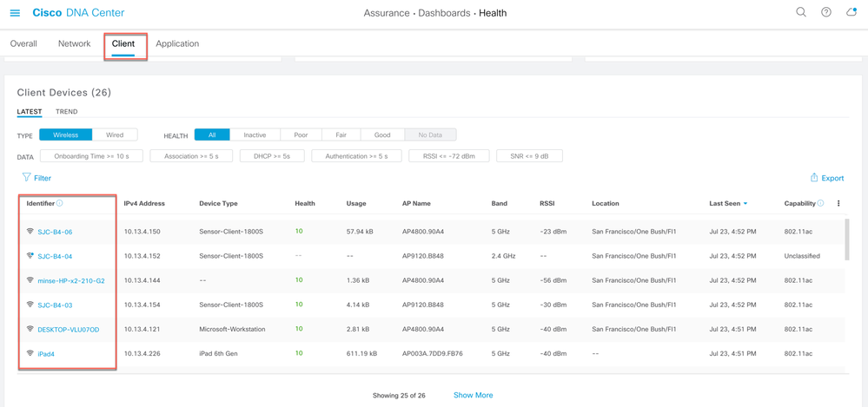Viewport: 868px width, 407px height.
Task: Click the Filter funnel icon
Action: [x=26, y=178]
